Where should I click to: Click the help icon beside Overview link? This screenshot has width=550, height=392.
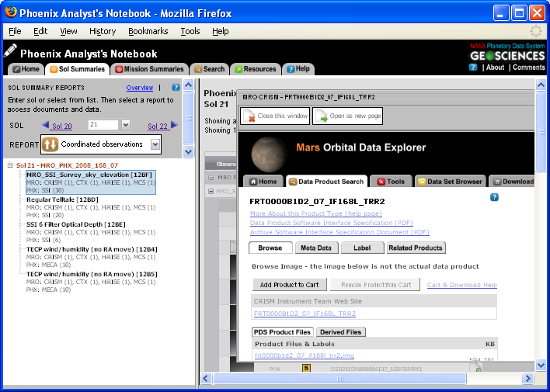tap(176, 88)
